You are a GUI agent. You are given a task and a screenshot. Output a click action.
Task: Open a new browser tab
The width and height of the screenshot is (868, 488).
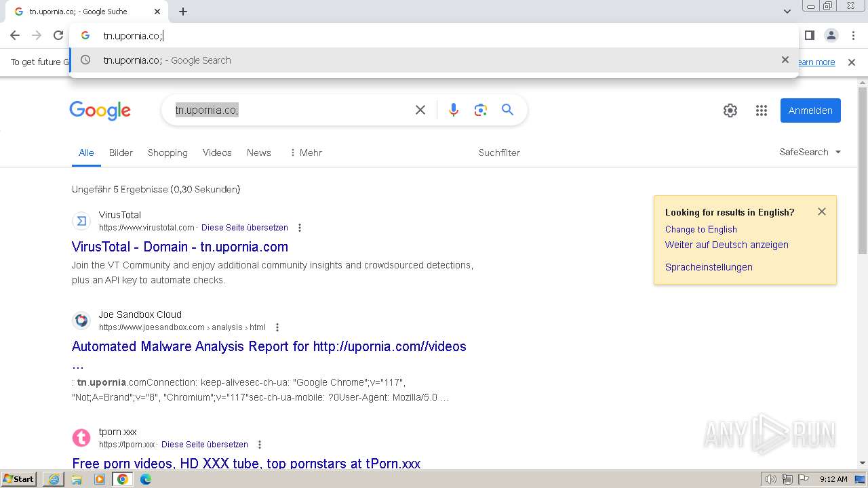[183, 12]
